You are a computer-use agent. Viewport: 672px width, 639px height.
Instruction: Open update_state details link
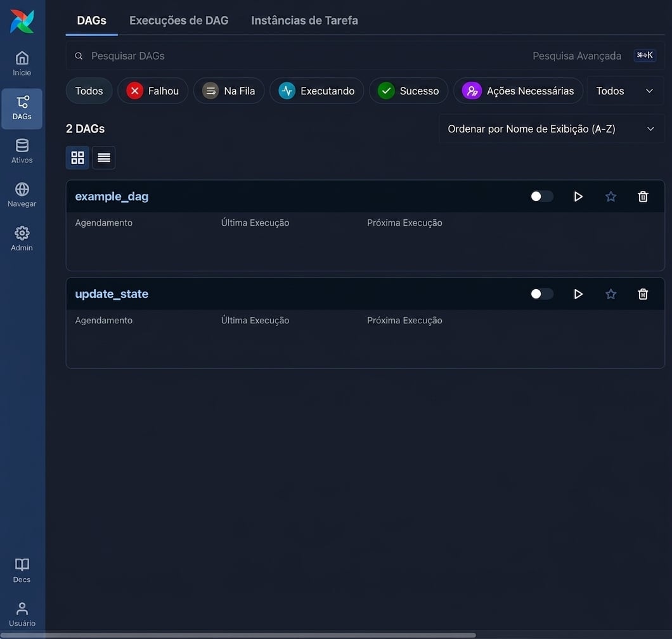[x=112, y=294]
